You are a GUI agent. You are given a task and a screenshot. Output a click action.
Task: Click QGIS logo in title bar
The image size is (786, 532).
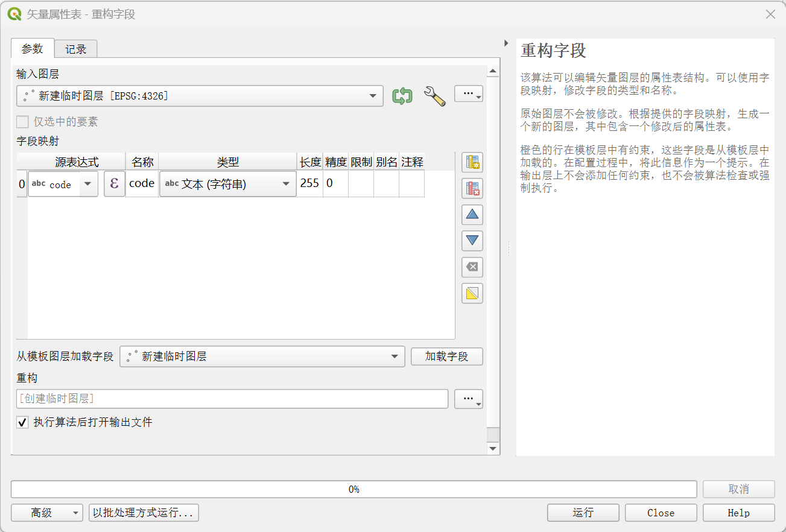tap(14, 14)
